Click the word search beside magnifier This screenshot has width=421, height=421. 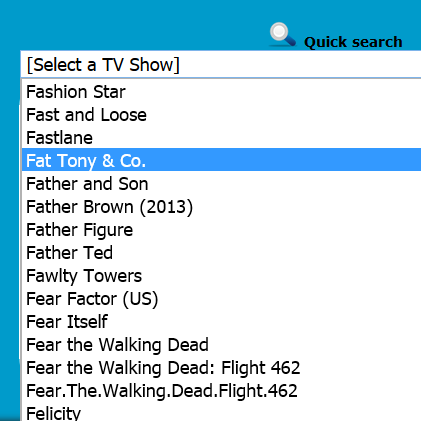377,42
